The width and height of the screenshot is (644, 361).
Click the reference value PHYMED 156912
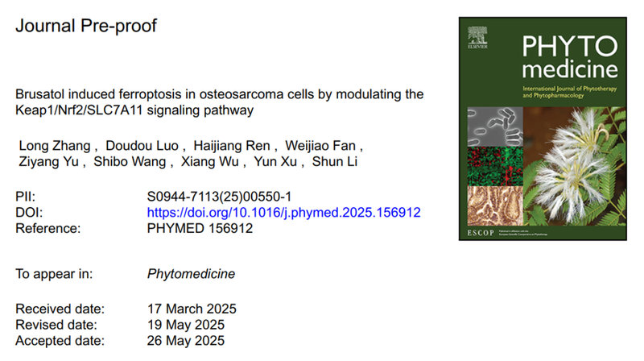[200, 229]
